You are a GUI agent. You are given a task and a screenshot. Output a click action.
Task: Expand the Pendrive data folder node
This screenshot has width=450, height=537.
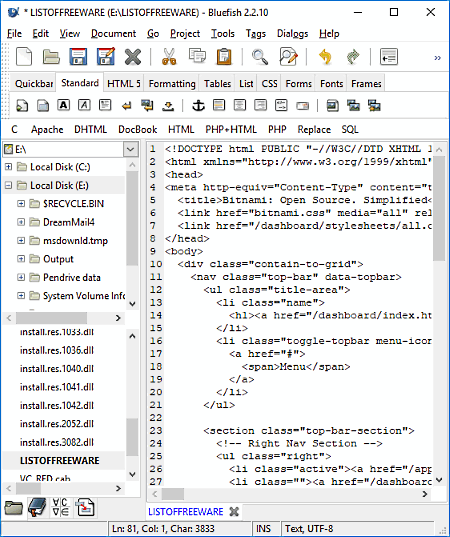[x=21, y=277]
